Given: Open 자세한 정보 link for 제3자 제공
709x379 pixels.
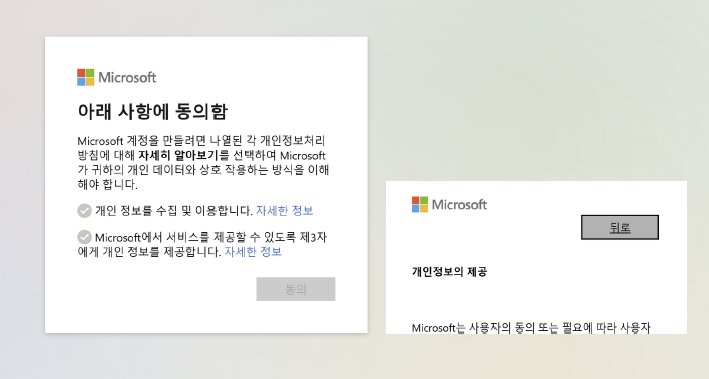Looking at the screenshot, I should (253, 251).
